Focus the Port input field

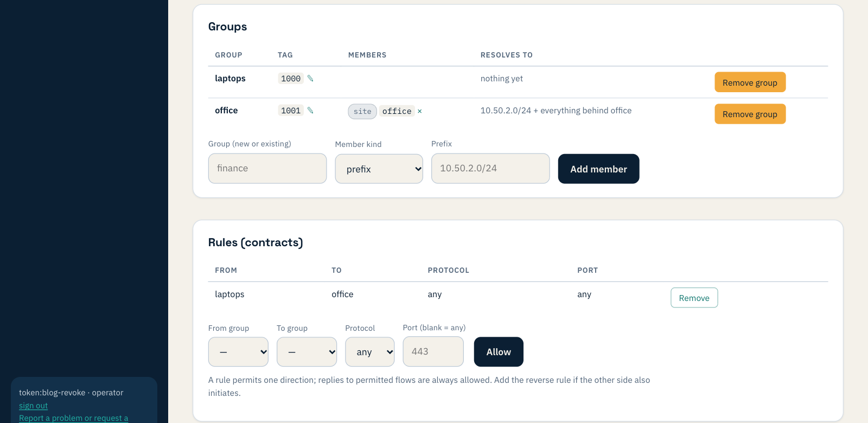pyautogui.click(x=433, y=351)
